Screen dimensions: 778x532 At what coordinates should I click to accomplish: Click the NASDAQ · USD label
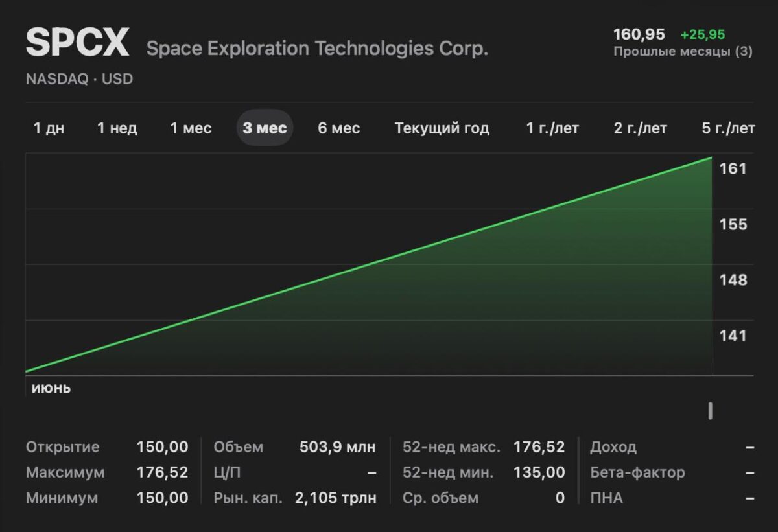tap(79, 79)
